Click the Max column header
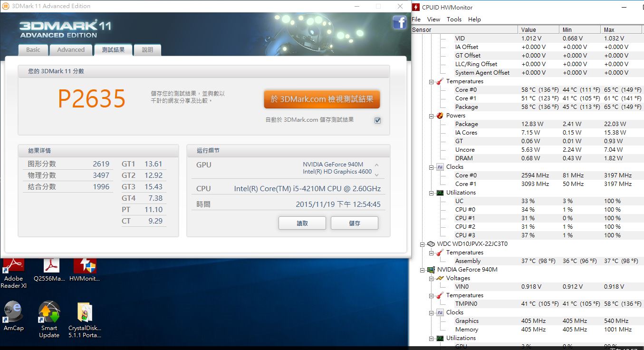Screen dimensions: 644x350 tap(622, 29)
